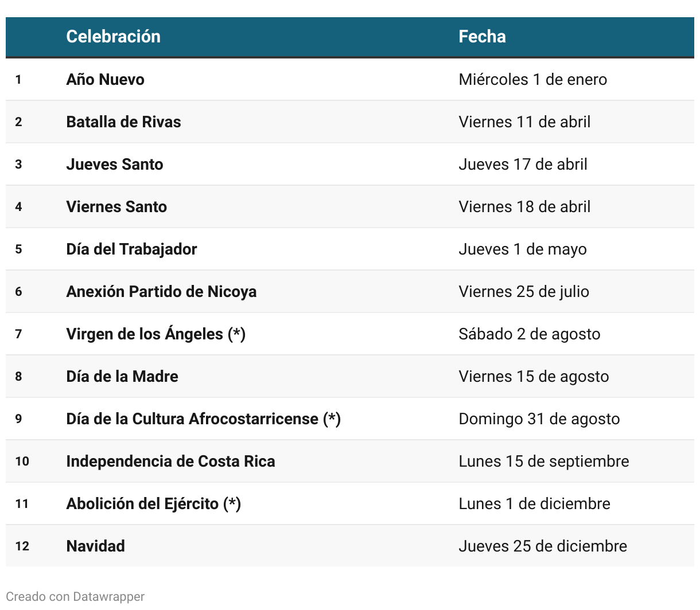Select the date Sábado 2 de agosto

(x=530, y=334)
